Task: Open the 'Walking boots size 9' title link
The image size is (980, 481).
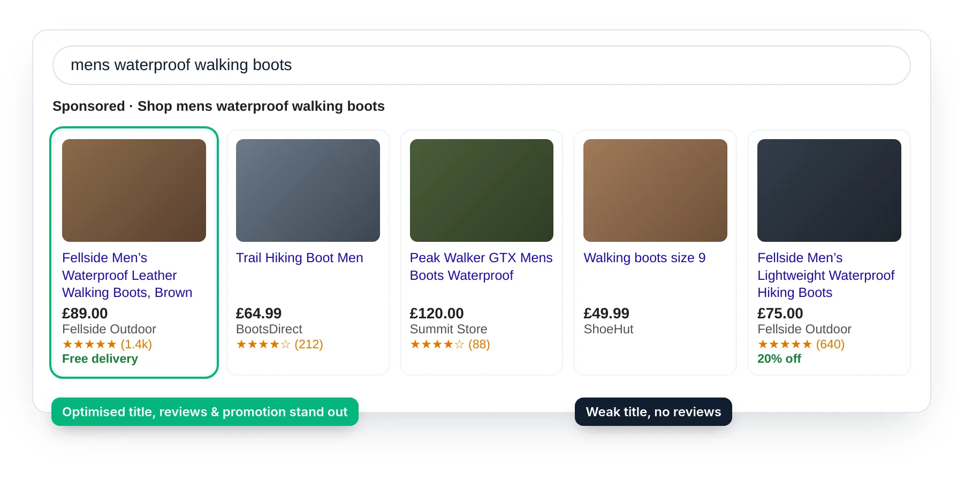Action: (644, 258)
